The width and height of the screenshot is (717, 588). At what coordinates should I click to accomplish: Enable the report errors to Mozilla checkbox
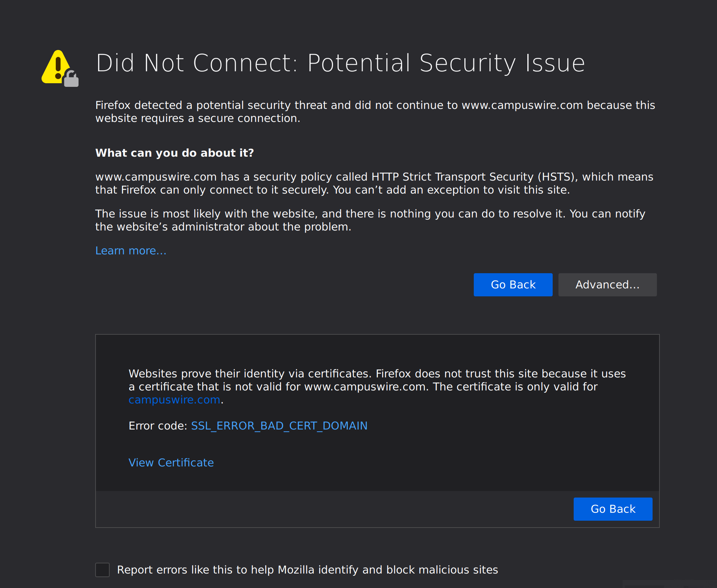coord(102,570)
